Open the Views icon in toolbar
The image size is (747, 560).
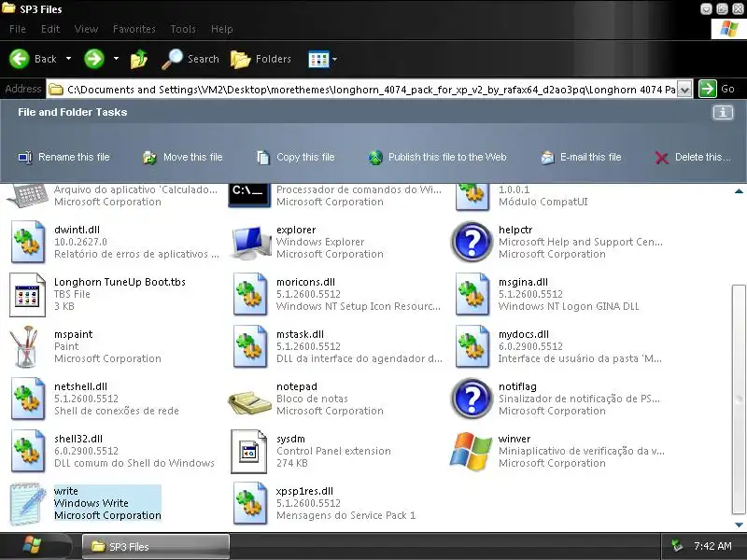pyautogui.click(x=318, y=60)
